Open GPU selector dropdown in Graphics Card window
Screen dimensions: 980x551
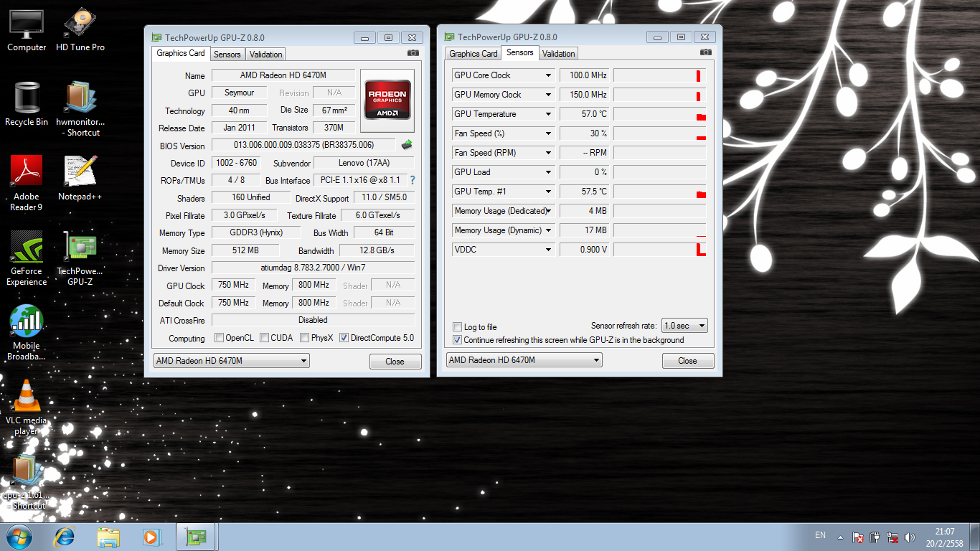tap(232, 361)
